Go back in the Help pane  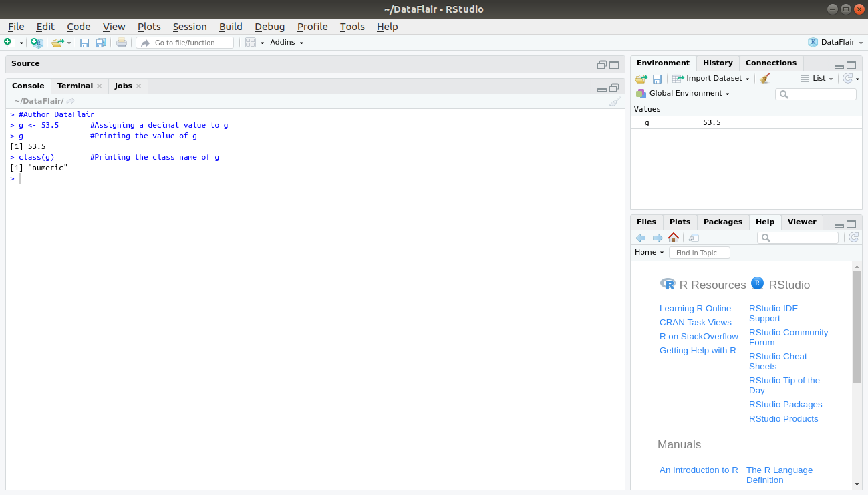point(641,238)
